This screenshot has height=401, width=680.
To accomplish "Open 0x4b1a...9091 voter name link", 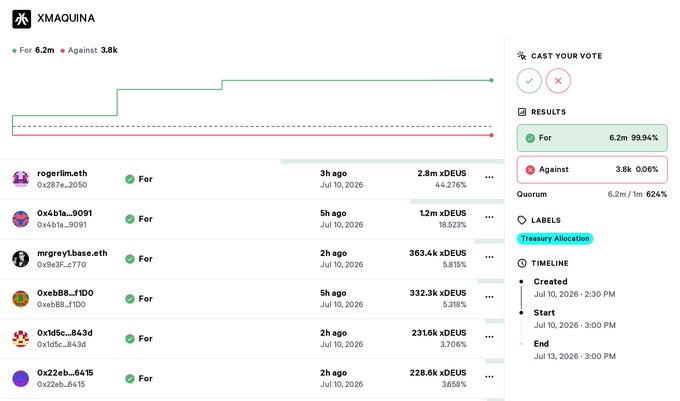I will [x=65, y=213].
